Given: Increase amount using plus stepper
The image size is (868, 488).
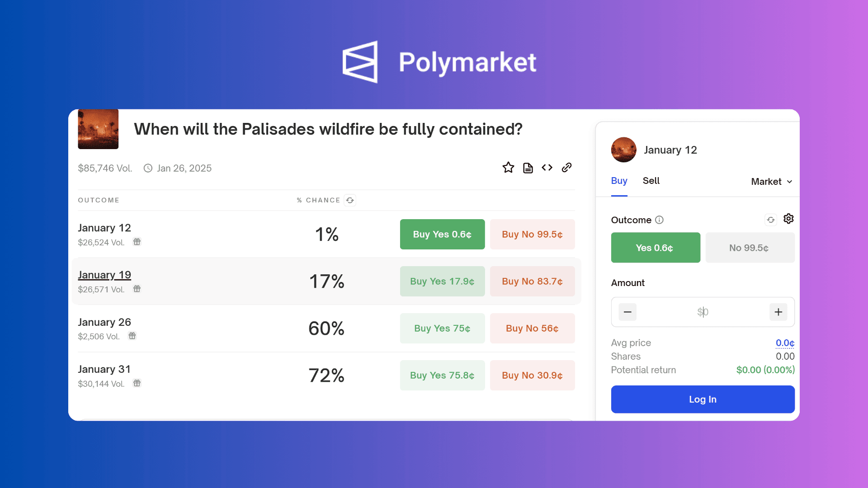Looking at the screenshot, I should point(778,312).
